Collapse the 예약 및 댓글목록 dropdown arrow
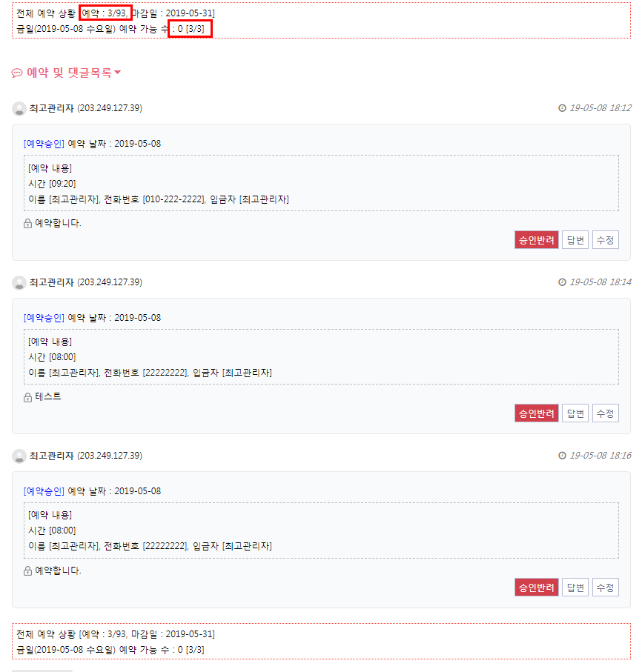642x672 pixels. pos(118,73)
